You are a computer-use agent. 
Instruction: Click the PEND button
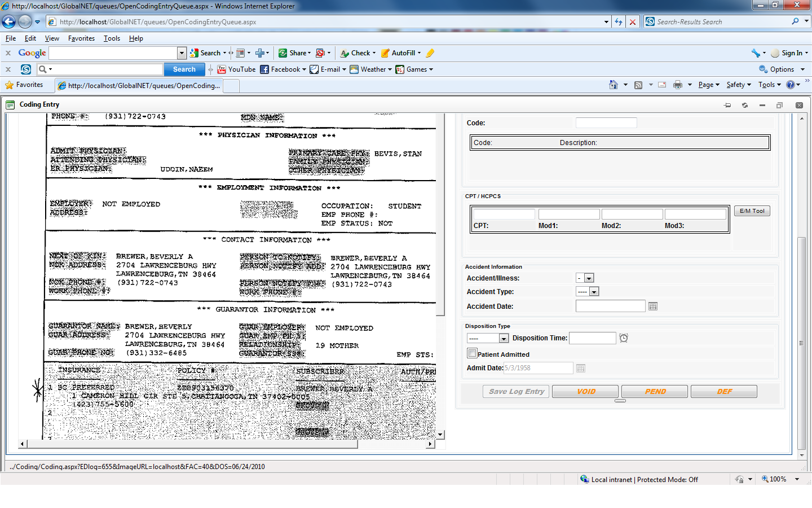point(655,392)
